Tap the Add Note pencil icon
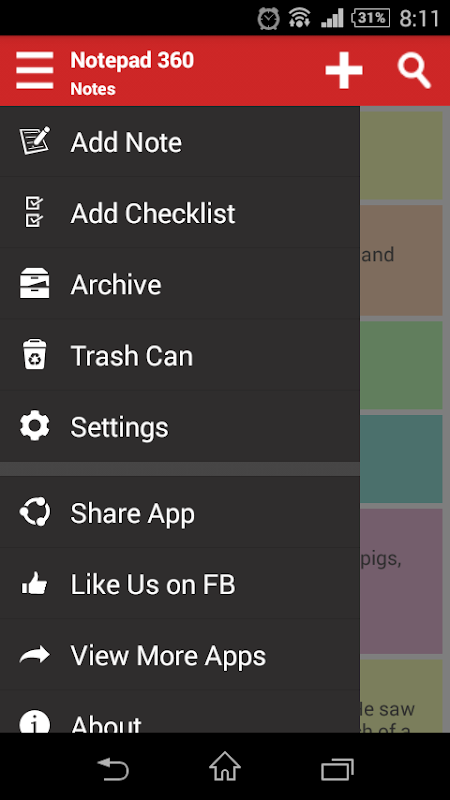 35,141
